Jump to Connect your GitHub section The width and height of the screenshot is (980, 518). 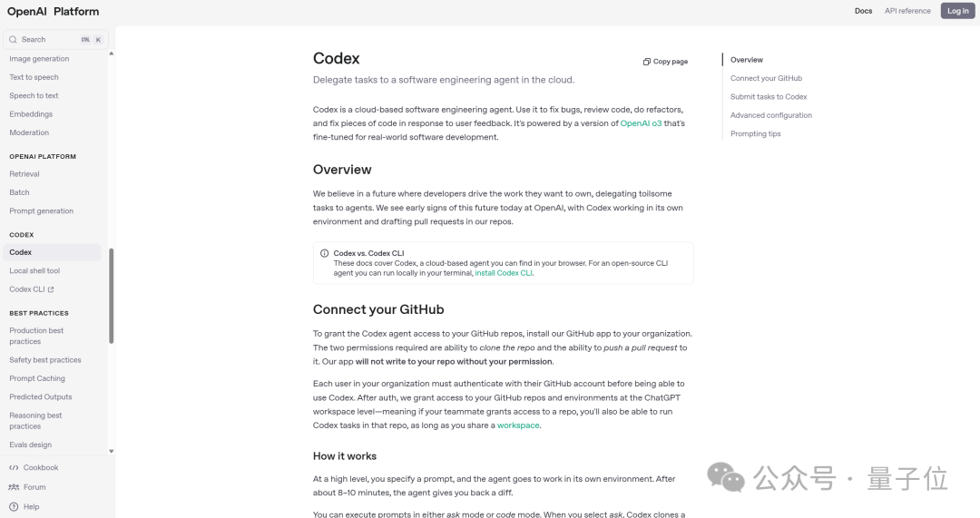(x=766, y=79)
